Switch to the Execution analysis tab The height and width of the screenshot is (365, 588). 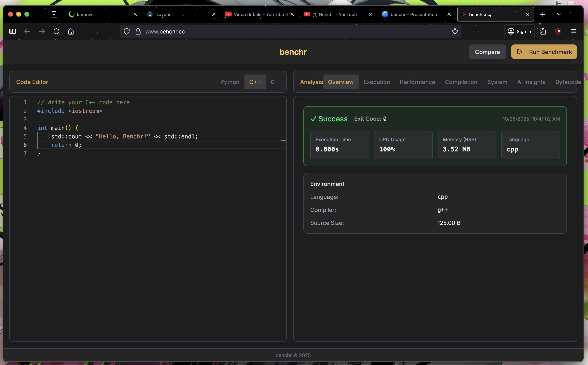377,82
